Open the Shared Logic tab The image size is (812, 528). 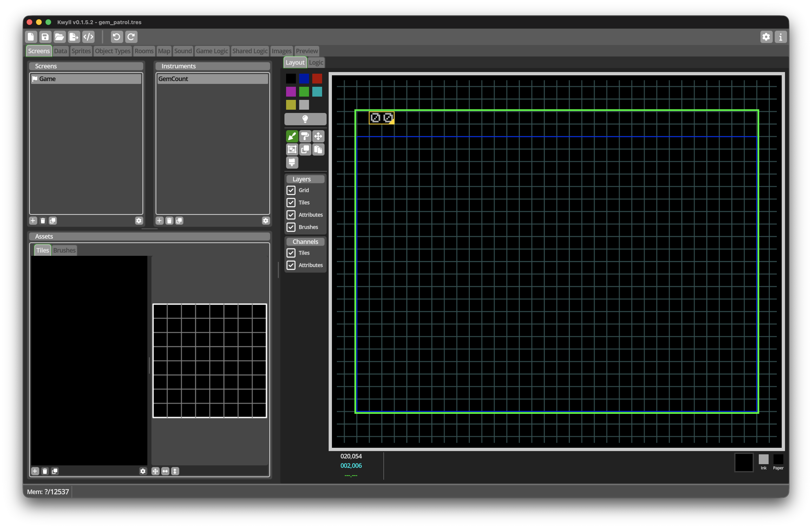250,51
